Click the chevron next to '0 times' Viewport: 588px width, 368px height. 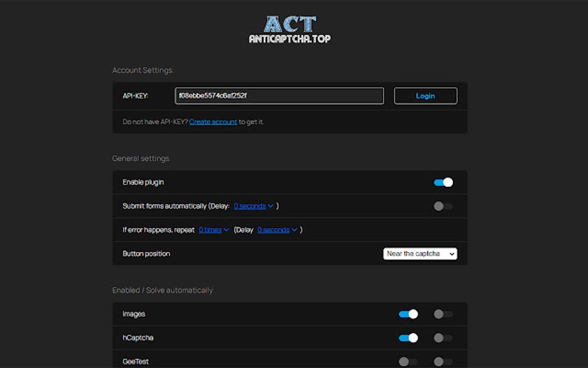coord(226,230)
